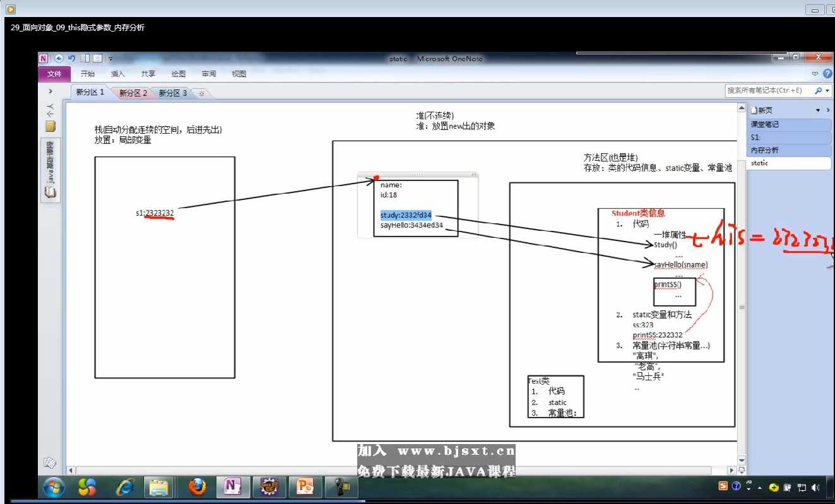Click horizontal scrollbar right arrow

(x=732, y=470)
